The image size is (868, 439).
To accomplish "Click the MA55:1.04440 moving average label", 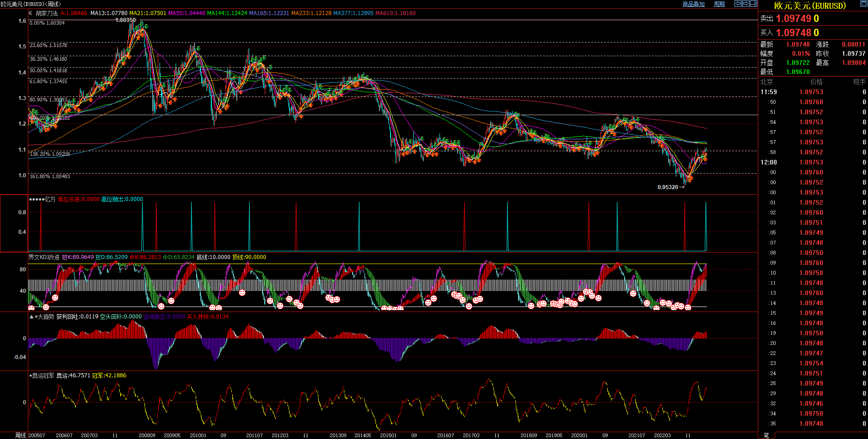I will pos(187,13).
